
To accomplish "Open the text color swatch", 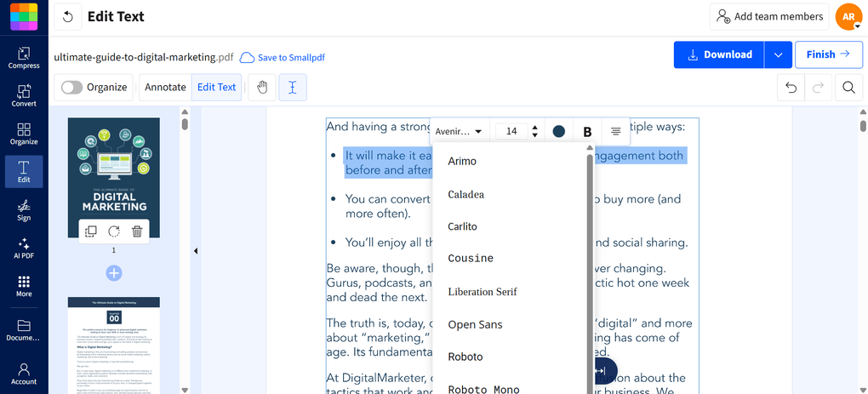I will tap(559, 132).
